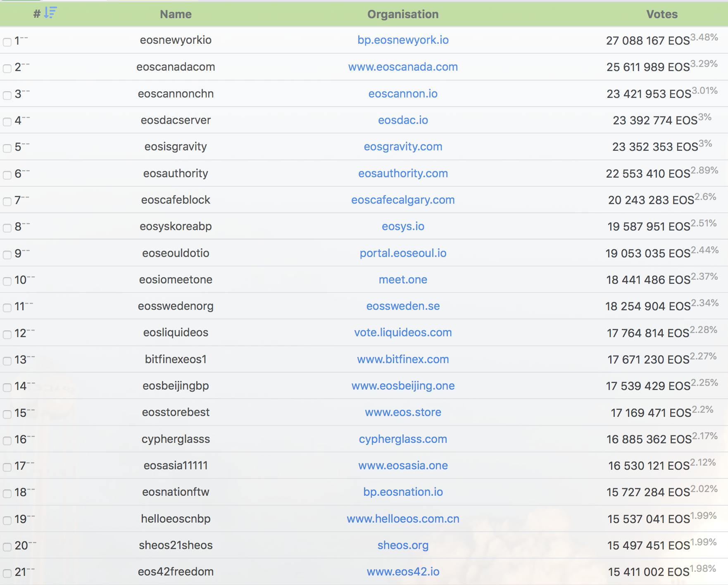Screen dimensions: 728x585
Task: Select checkbox for eosyskoreabp
Action: (x=7, y=228)
